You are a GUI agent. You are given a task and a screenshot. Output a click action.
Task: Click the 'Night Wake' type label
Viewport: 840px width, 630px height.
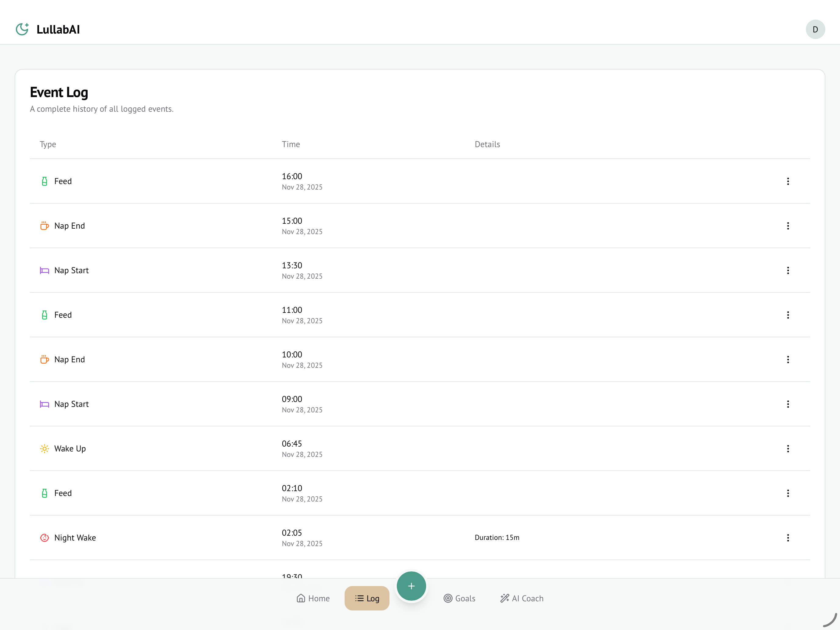point(75,538)
